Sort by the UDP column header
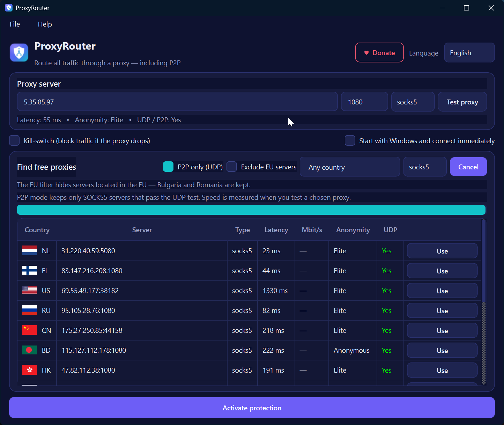This screenshot has width=504, height=425. coord(391,230)
